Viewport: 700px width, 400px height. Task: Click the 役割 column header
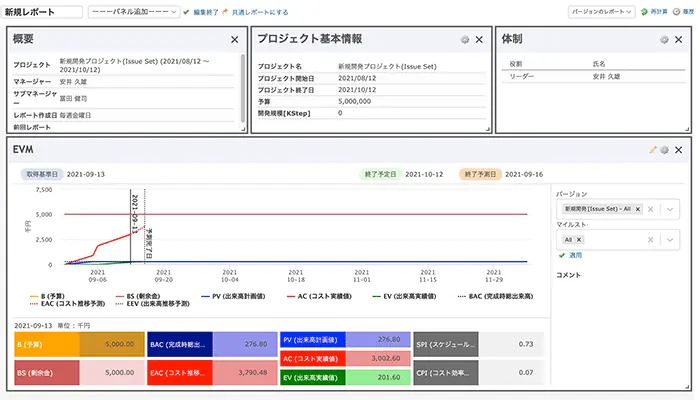pos(516,64)
